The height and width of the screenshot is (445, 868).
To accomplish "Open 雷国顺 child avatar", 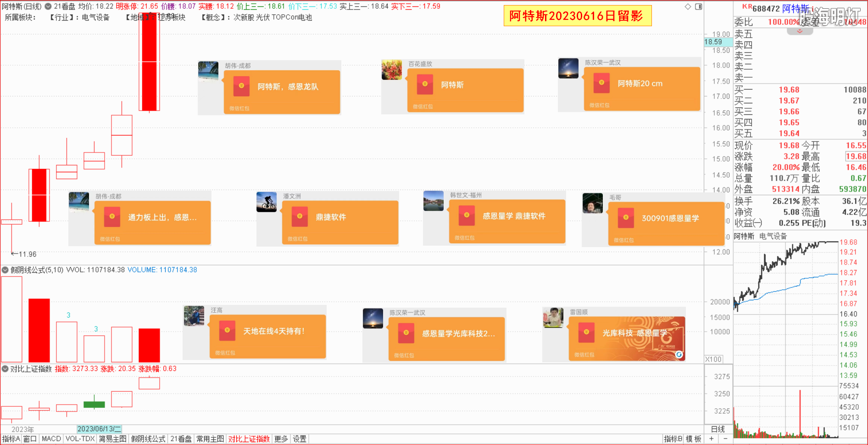I will pos(553,318).
